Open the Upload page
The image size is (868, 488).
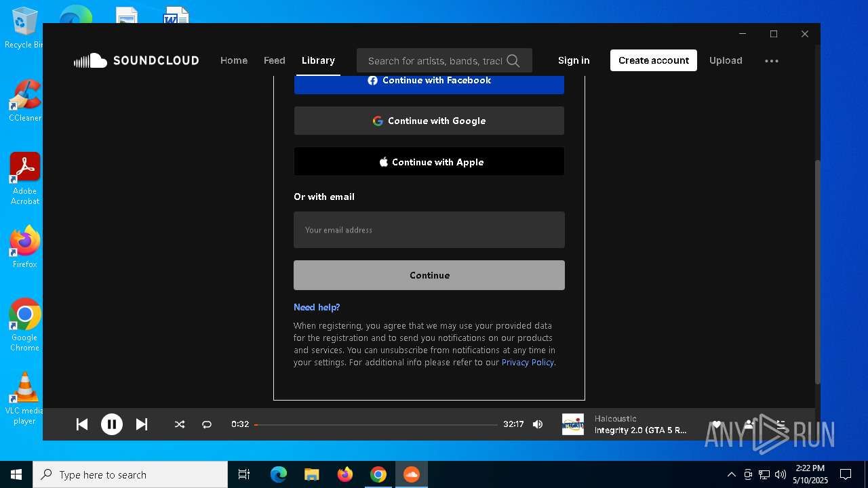point(726,60)
